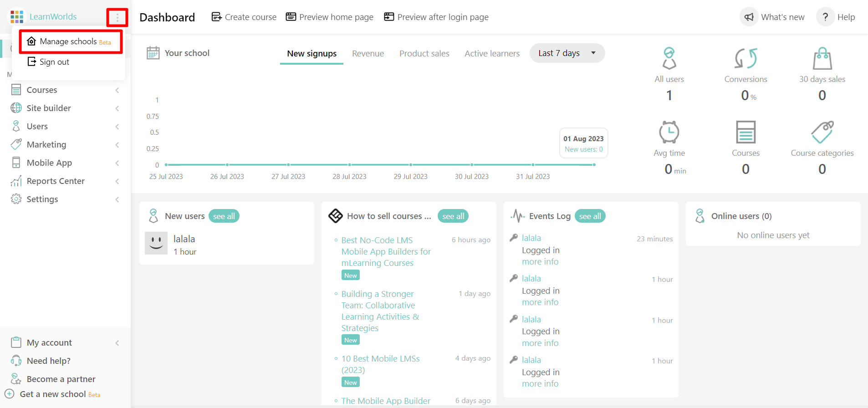
Task: Open the Last 7 days dropdown
Action: point(567,53)
